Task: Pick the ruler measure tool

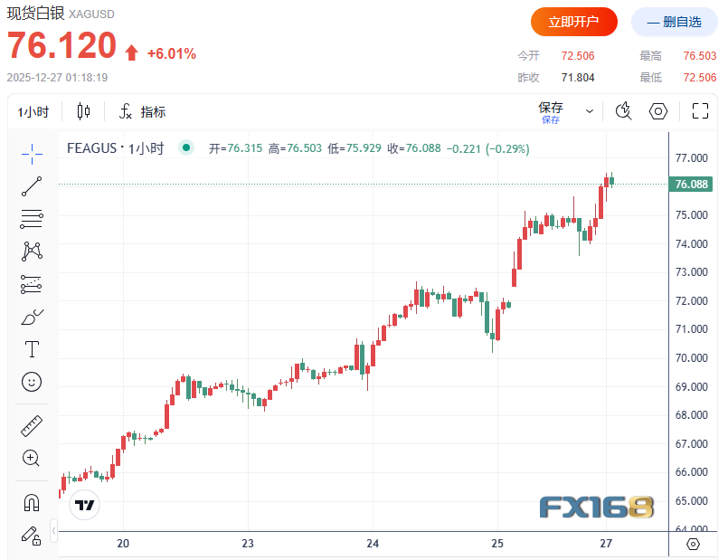Action: point(32,425)
